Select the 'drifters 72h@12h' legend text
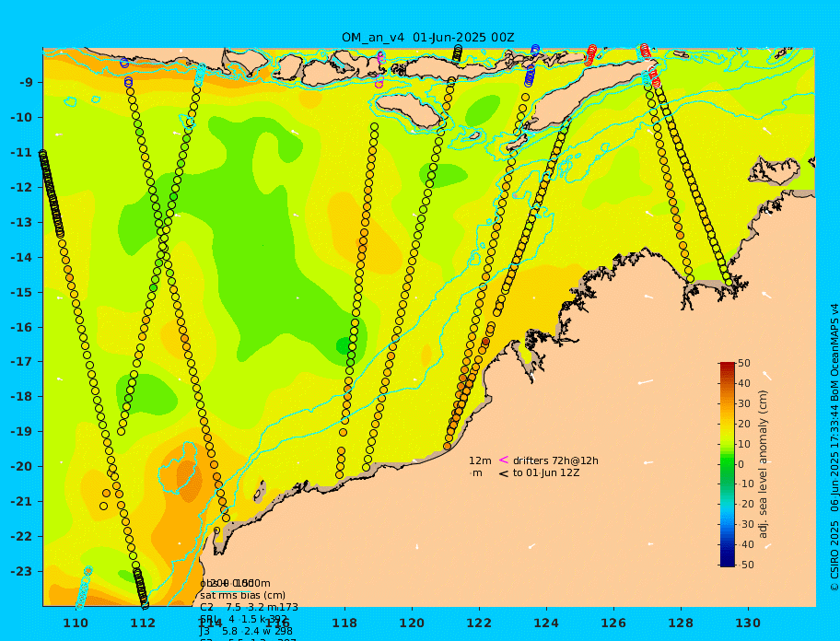 tap(555, 460)
